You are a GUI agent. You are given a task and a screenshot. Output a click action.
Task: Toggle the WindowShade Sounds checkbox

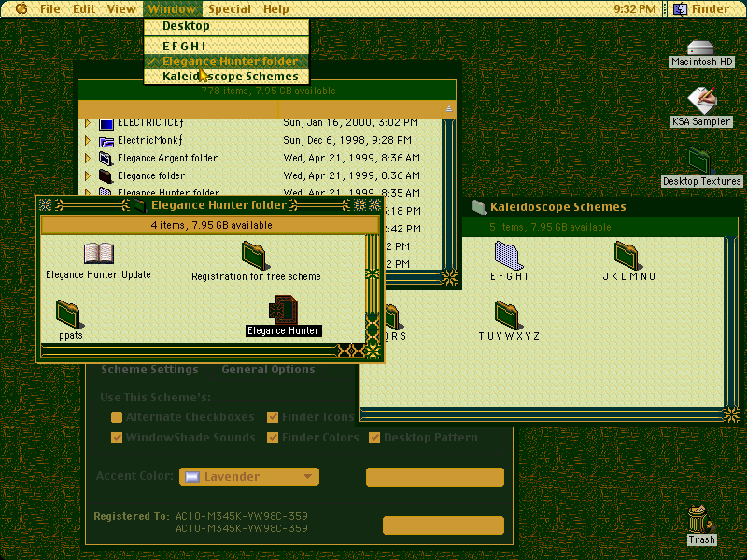[117, 438]
